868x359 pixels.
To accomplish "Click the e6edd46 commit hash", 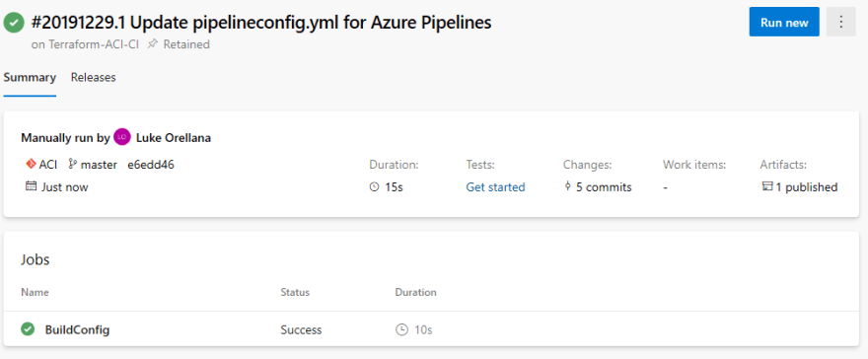I will [151, 165].
